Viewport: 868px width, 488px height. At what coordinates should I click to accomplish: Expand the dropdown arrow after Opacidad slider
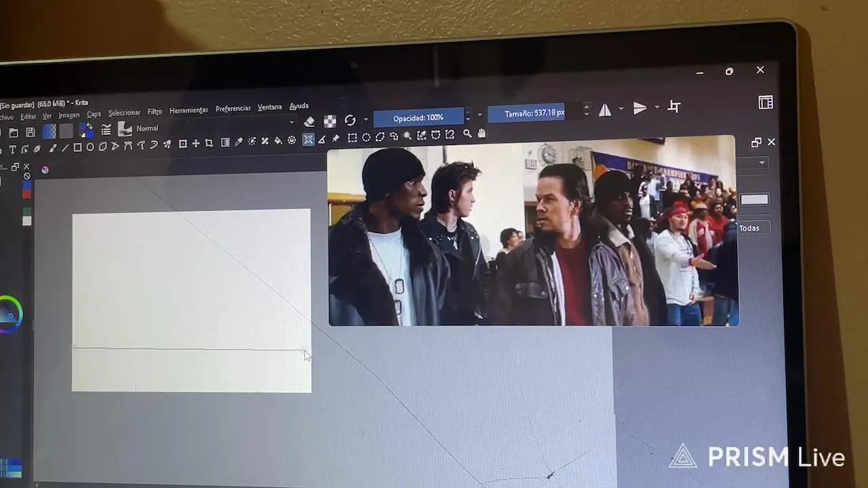pyautogui.click(x=479, y=115)
